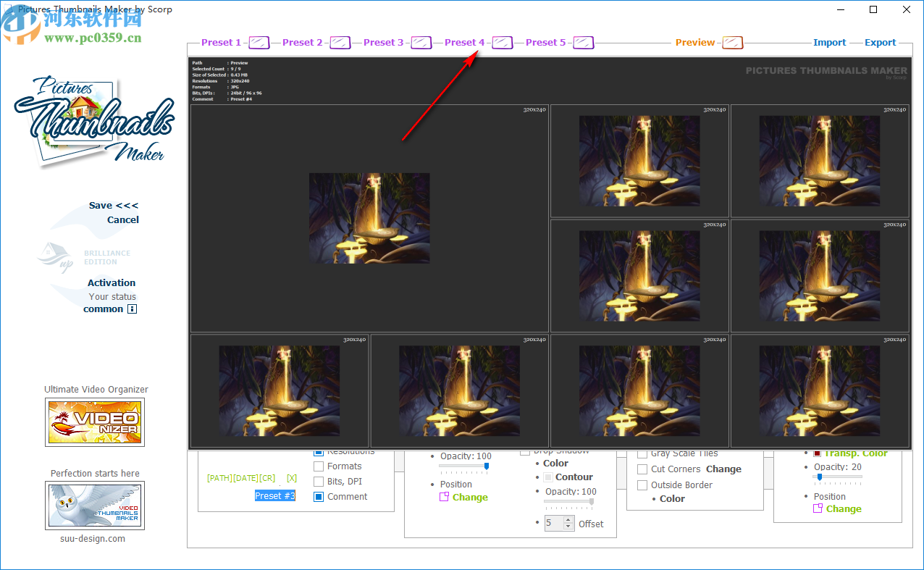
Task: Click the Preset 5 frame icon
Action: pos(584,42)
